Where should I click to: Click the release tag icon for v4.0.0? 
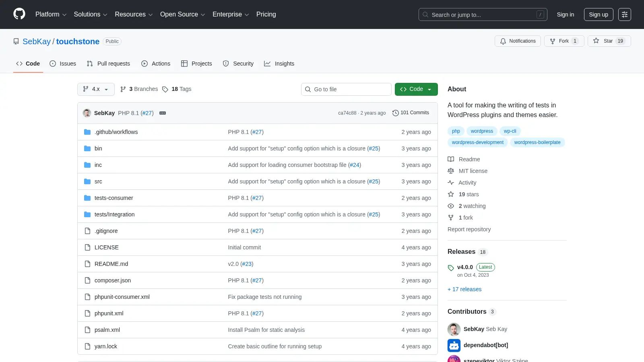451,268
